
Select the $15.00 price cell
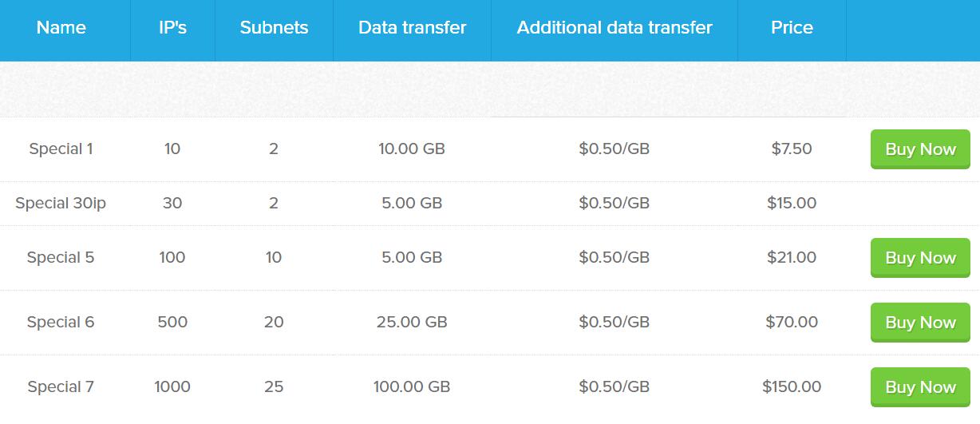click(x=792, y=203)
